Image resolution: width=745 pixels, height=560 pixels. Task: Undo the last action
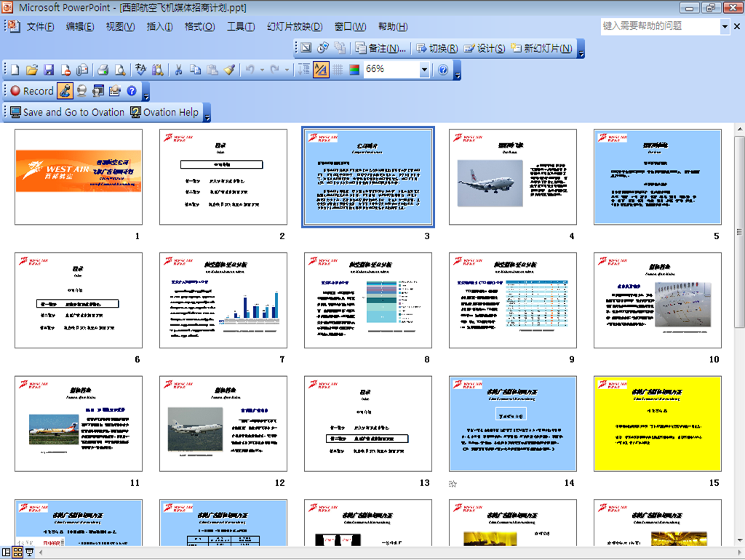tap(250, 70)
